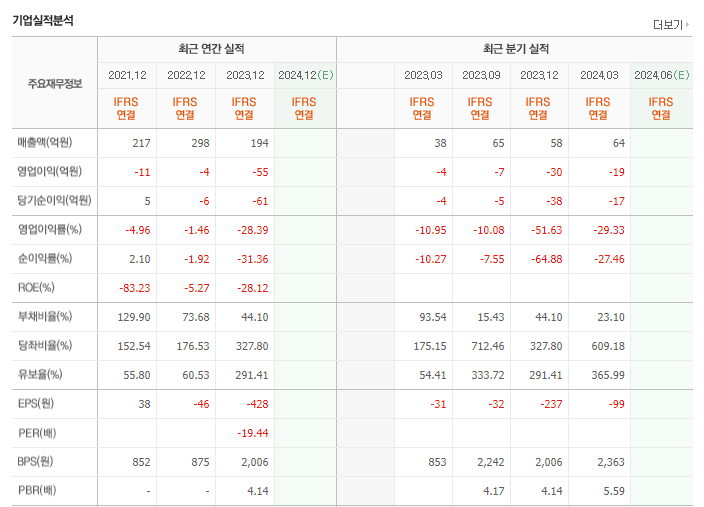Click the 영업이익(억원) row label
Screen dimensions: 704x507
(50, 172)
